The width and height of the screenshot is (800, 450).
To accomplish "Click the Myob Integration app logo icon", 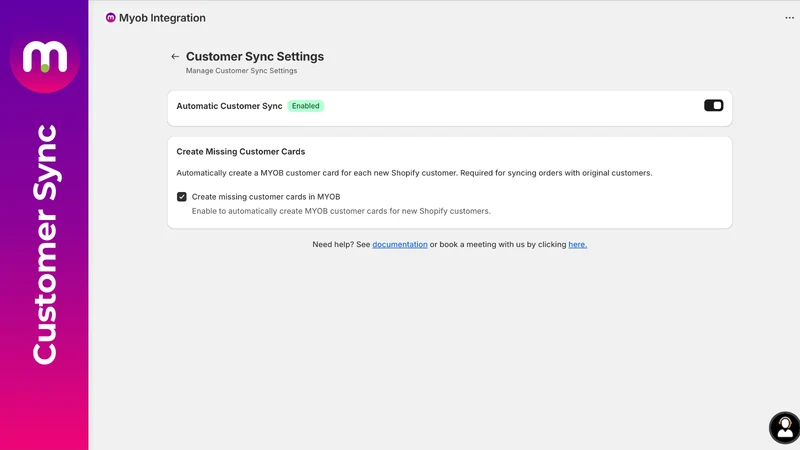I will (111, 18).
